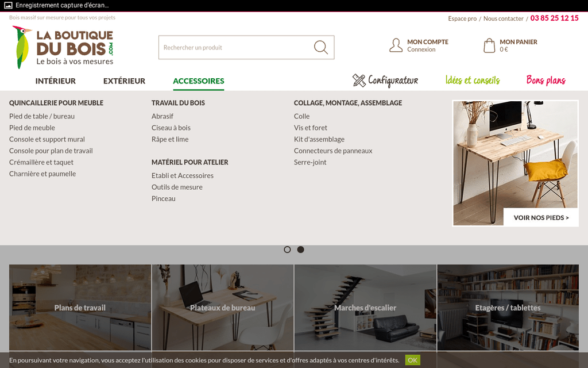Screen dimensions: 588x368
Task: Open Console pour plan de travail category
Action: 51,151
